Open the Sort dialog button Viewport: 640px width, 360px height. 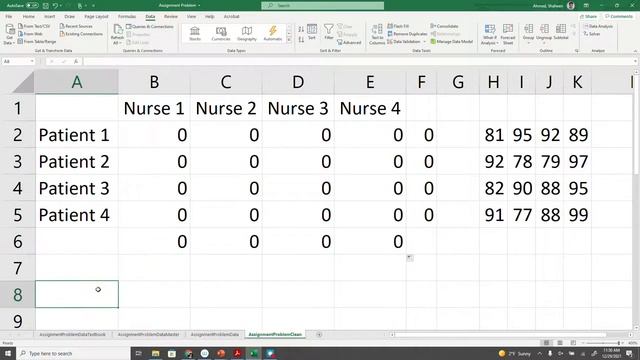312,32
